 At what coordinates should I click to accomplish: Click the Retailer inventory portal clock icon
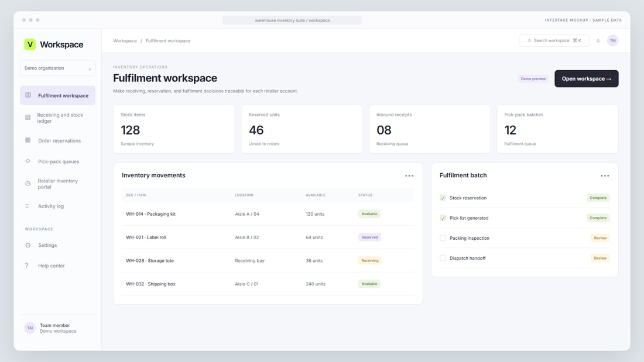28,184
